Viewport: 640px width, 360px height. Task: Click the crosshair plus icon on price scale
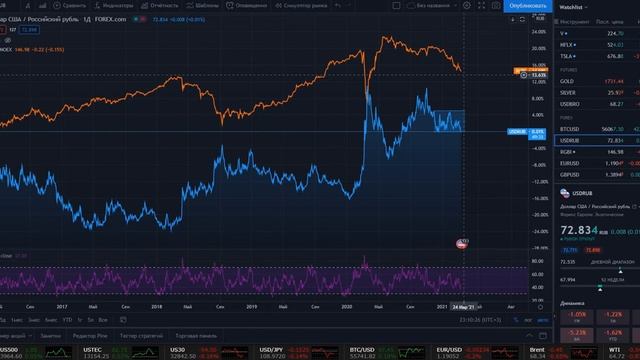[x=524, y=75]
